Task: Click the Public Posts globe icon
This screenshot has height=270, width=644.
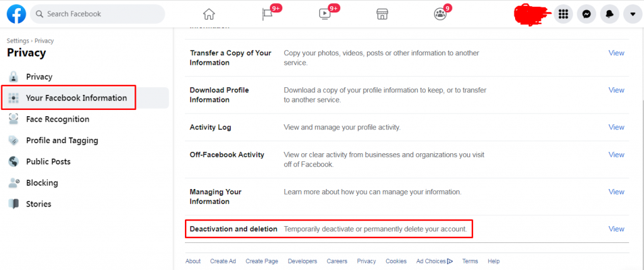Action: pyautogui.click(x=14, y=161)
